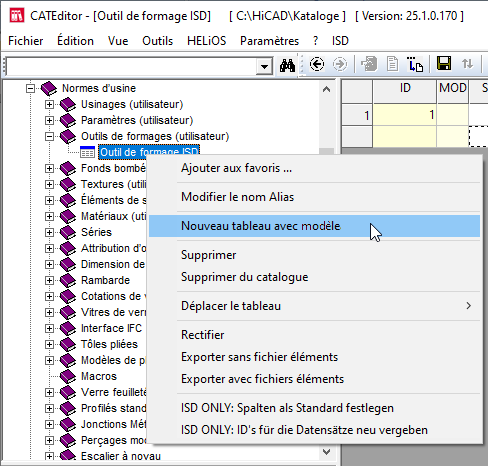This screenshot has width=488, height=466.
Task: Click the copy table icon in toolbar
Action: pos(369,64)
